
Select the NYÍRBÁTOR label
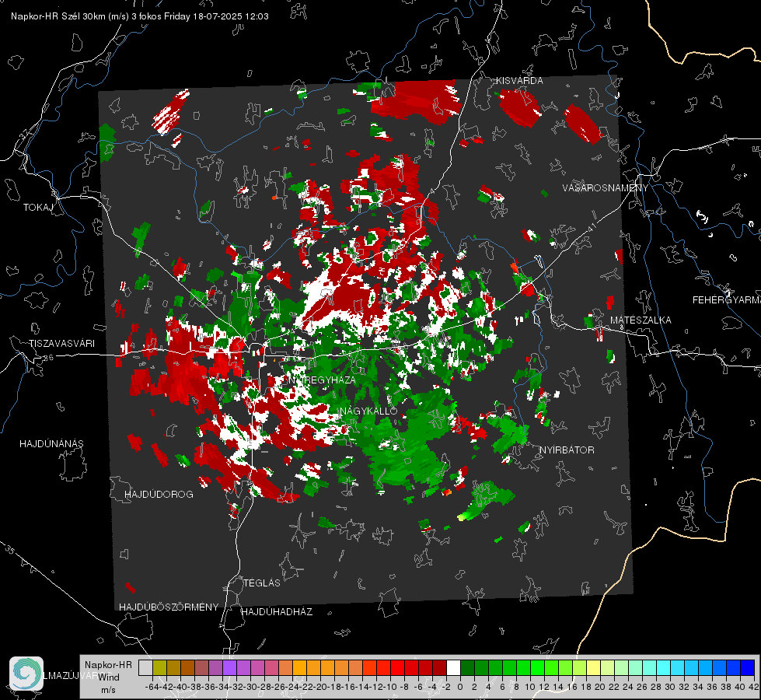click(567, 450)
